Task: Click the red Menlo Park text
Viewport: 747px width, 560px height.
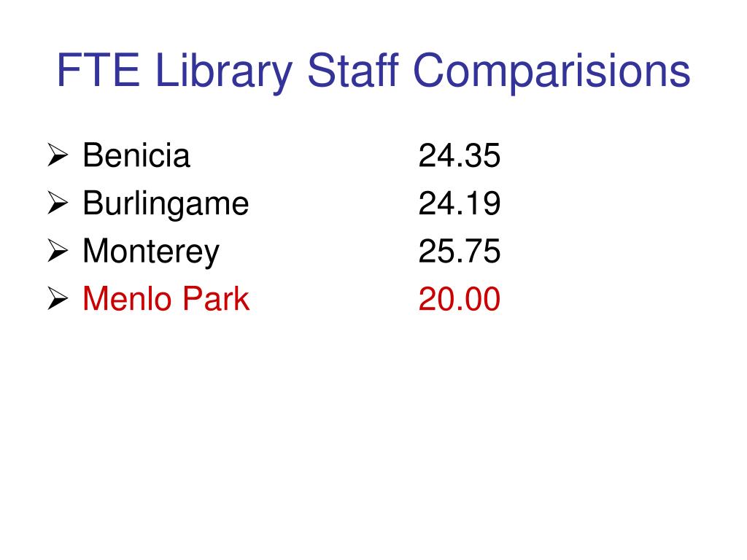Action: (x=166, y=298)
